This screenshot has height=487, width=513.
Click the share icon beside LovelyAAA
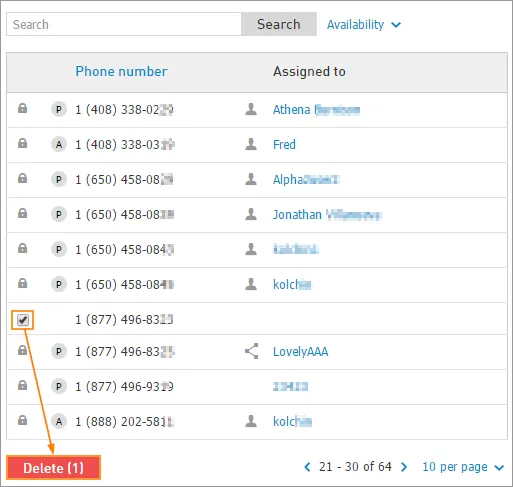252,351
